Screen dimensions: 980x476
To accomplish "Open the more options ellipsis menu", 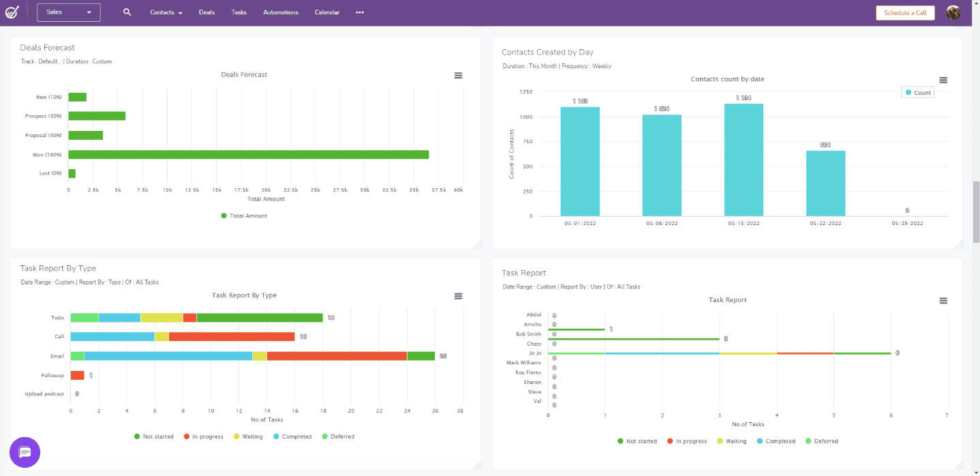I will click(x=360, y=12).
